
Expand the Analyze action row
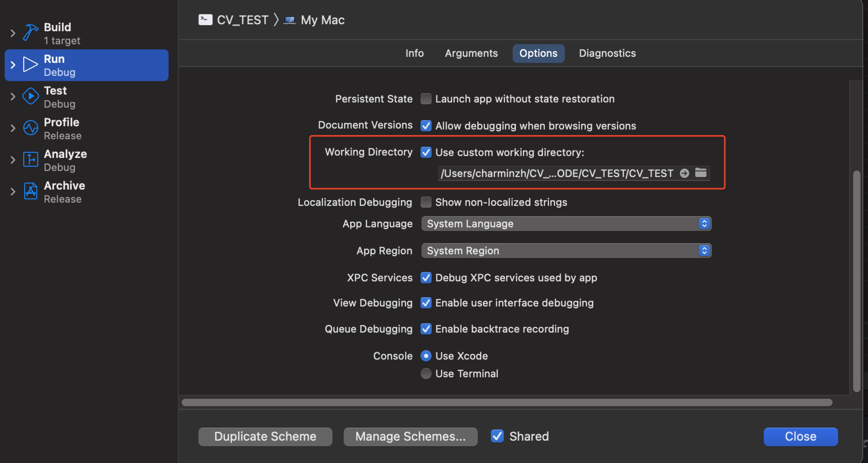coord(13,160)
